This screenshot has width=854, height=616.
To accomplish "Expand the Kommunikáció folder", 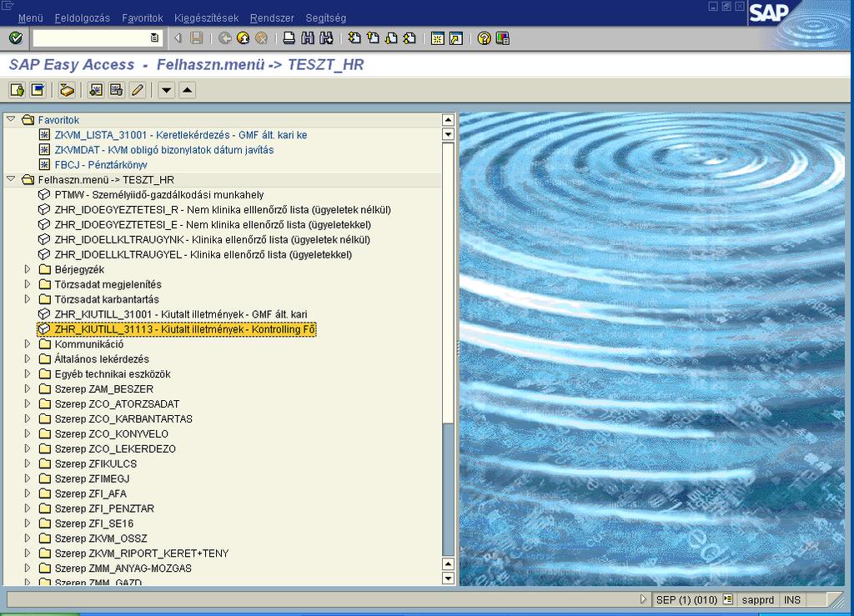I will [x=28, y=343].
